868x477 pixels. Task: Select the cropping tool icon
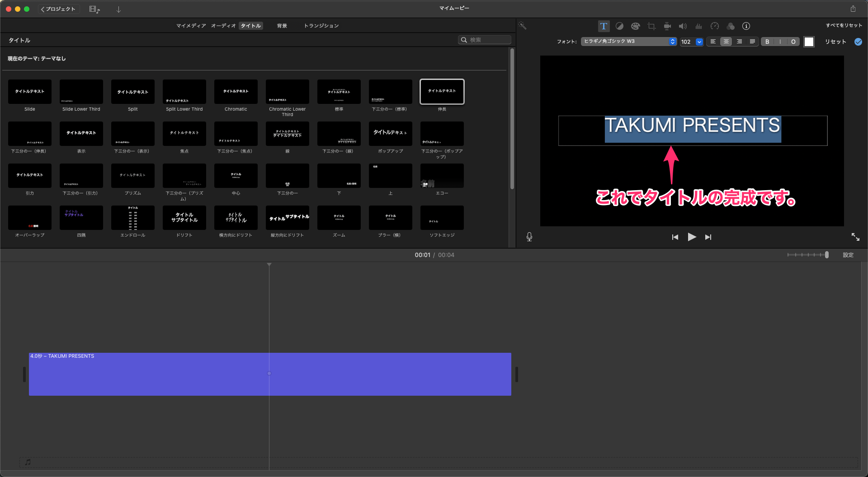pyautogui.click(x=651, y=26)
